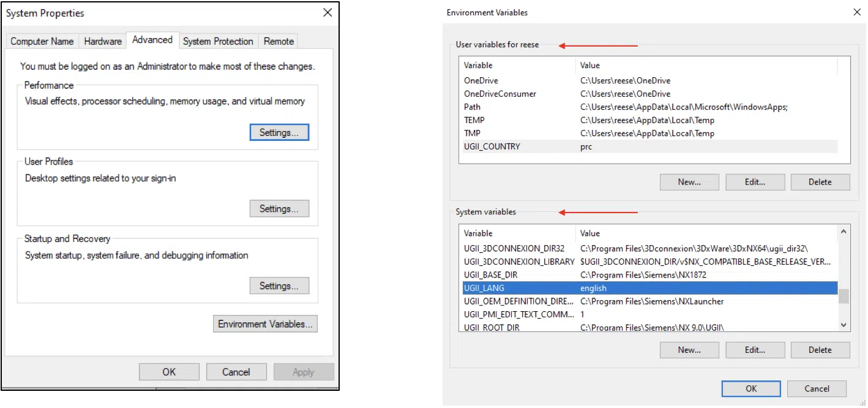Click Cancel in System Properties dialog
Viewport: 868px width, 408px height.
pyautogui.click(x=236, y=372)
